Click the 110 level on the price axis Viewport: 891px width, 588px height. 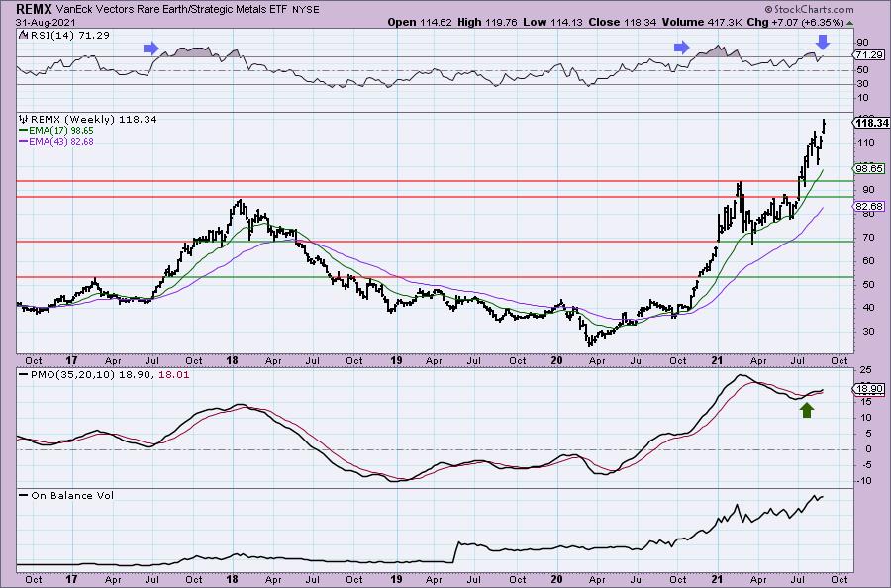pyautogui.click(x=865, y=143)
